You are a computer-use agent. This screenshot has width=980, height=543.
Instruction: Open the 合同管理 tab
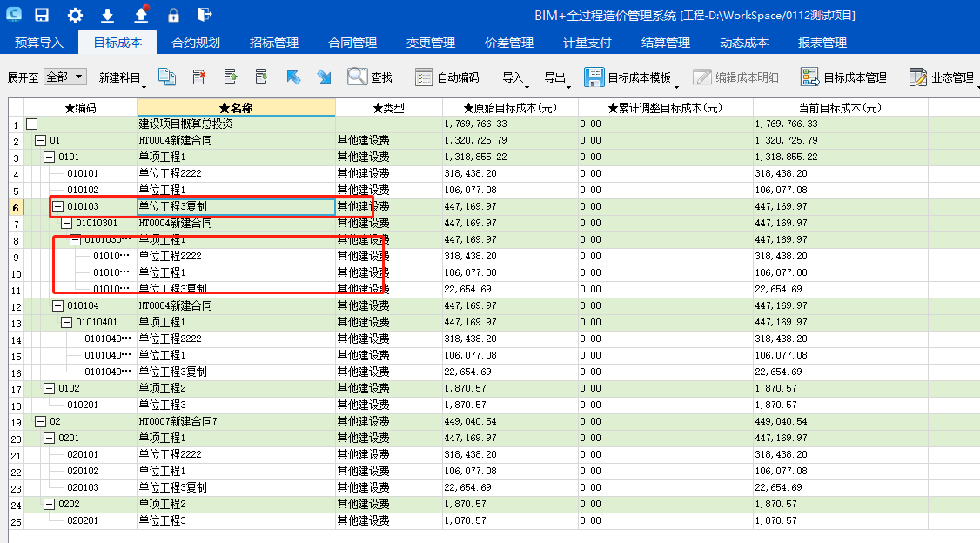tap(352, 43)
